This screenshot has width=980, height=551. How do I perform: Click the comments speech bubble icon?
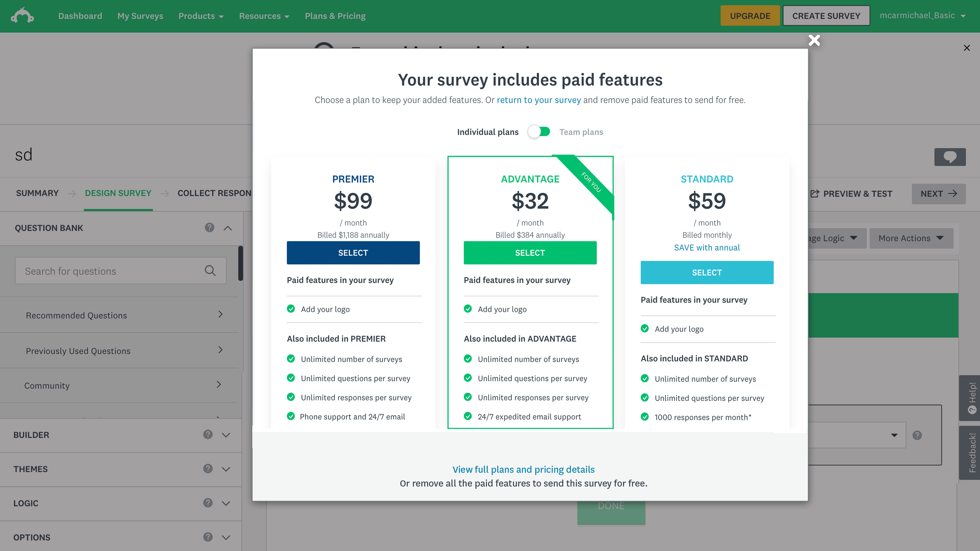tap(950, 157)
